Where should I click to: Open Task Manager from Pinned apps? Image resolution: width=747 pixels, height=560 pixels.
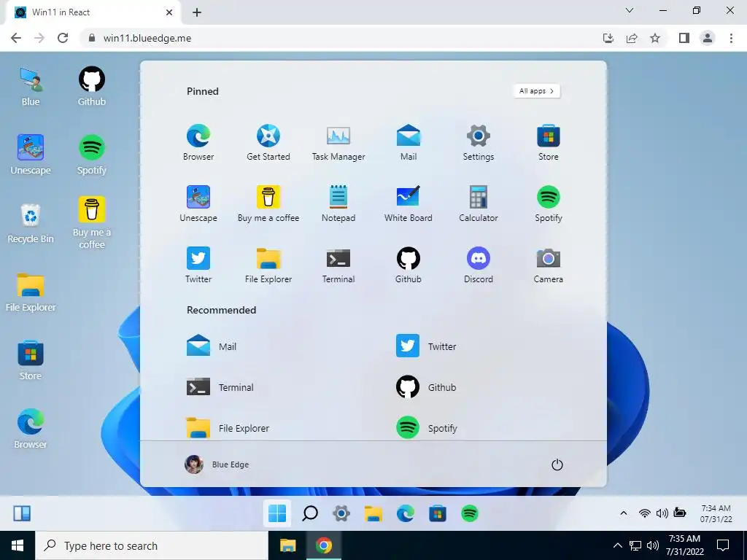point(338,142)
